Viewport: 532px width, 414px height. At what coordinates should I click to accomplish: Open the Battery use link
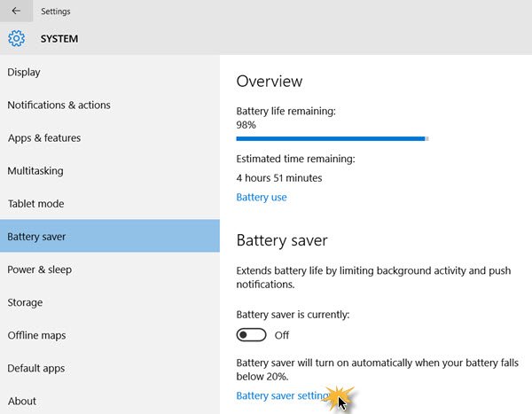coord(262,197)
